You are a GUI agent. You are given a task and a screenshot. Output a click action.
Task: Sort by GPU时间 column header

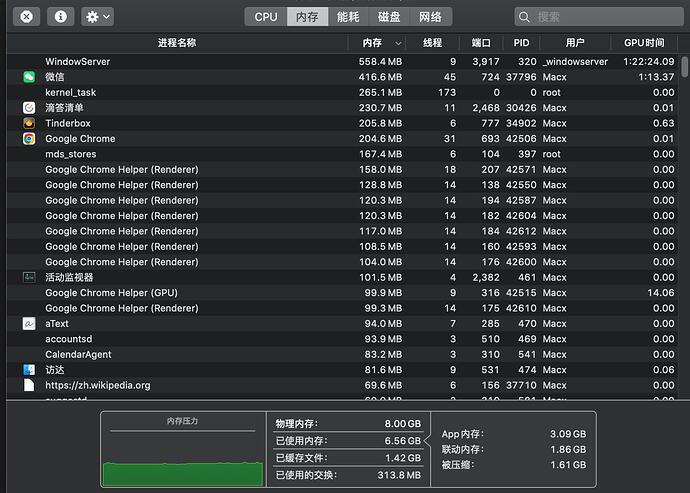click(x=644, y=43)
